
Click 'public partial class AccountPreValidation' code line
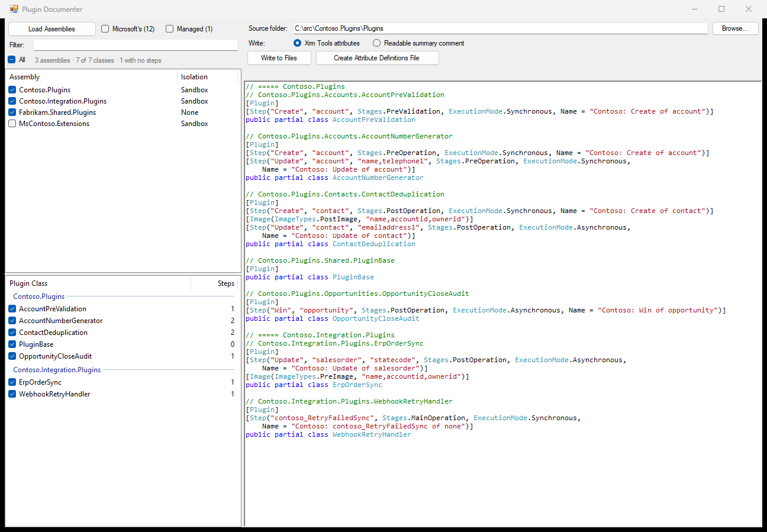[331, 120]
